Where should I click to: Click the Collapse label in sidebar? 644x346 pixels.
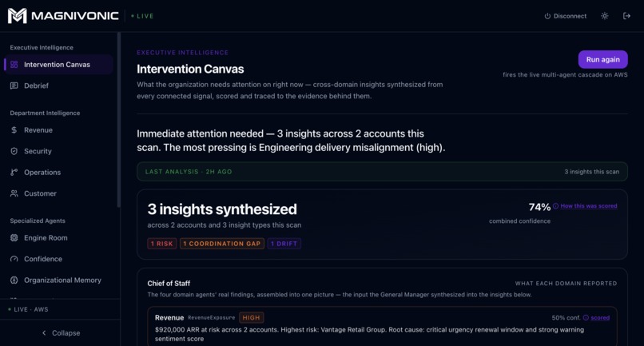[x=66, y=333]
